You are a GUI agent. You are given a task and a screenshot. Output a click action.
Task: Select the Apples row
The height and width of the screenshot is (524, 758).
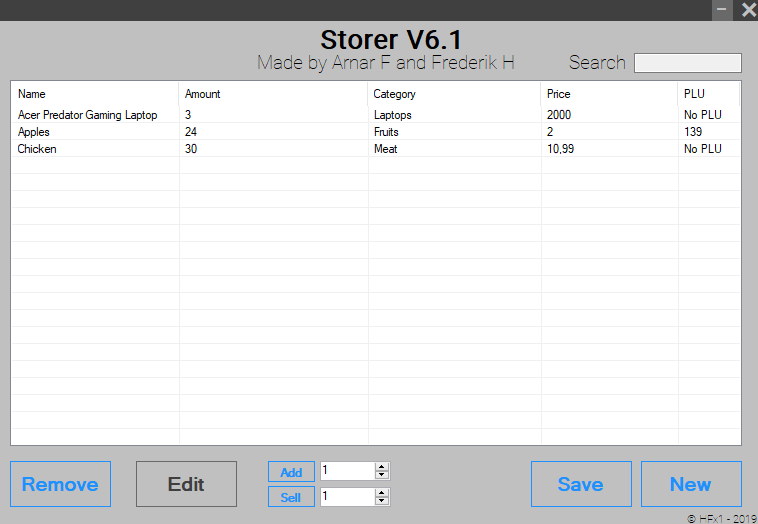(x=376, y=131)
